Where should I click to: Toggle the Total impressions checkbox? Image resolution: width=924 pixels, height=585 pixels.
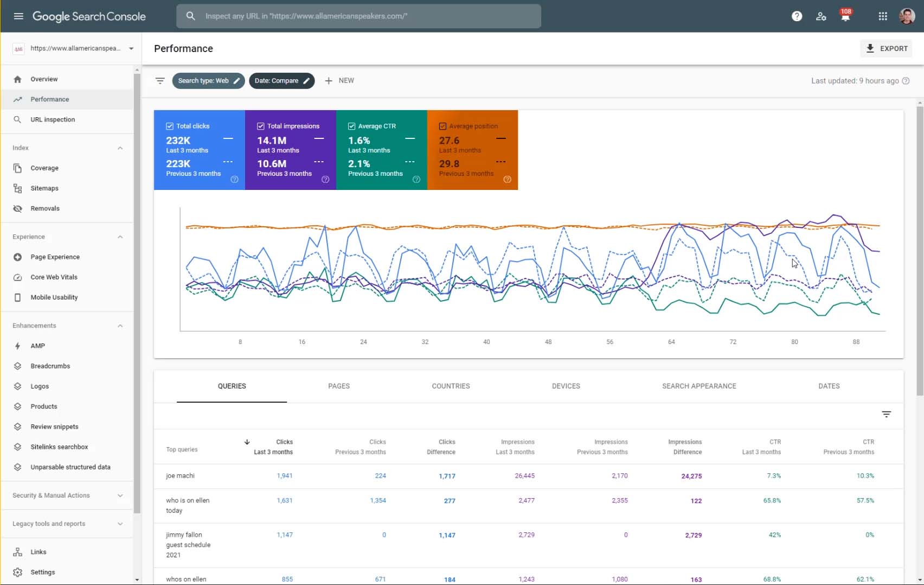coord(261,126)
